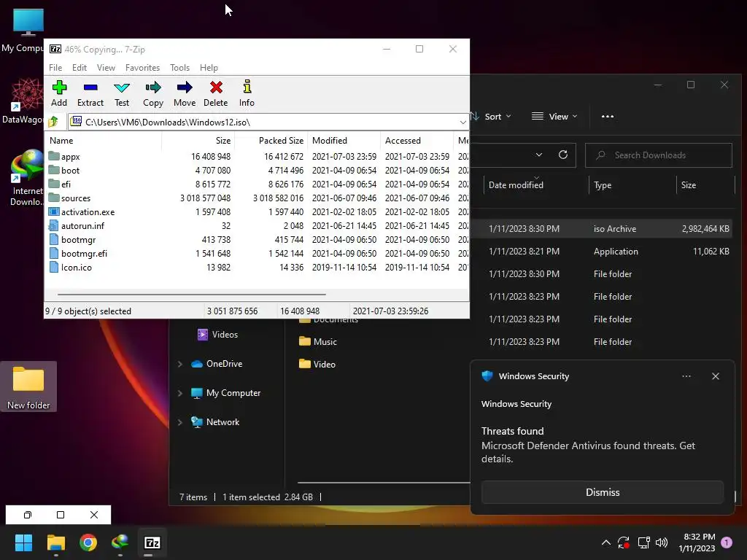Image resolution: width=747 pixels, height=560 pixels.
Task: Select the Application row with 11,062 KB
Action: (603, 252)
